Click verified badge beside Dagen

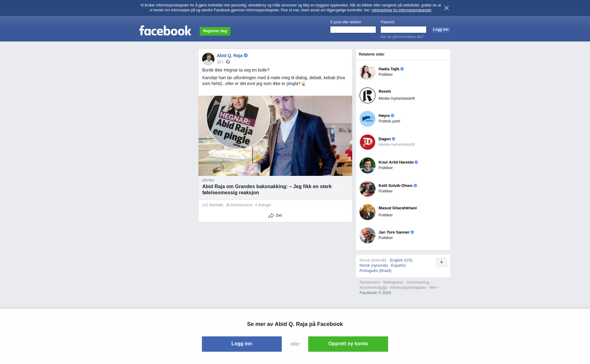point(394,139)
